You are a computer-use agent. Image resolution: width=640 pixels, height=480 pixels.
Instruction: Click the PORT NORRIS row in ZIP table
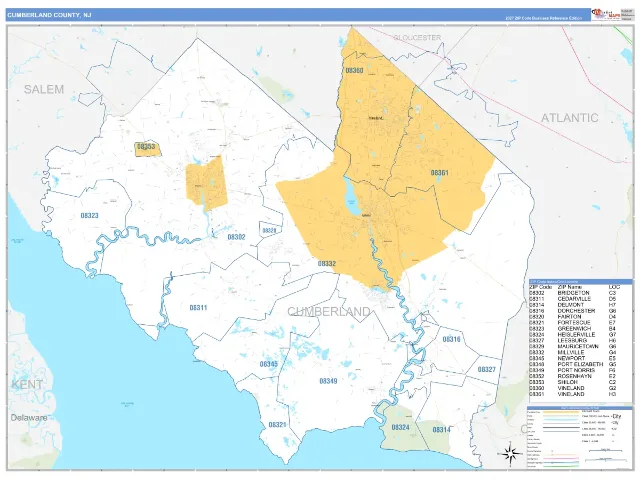[x=574, y=370]
